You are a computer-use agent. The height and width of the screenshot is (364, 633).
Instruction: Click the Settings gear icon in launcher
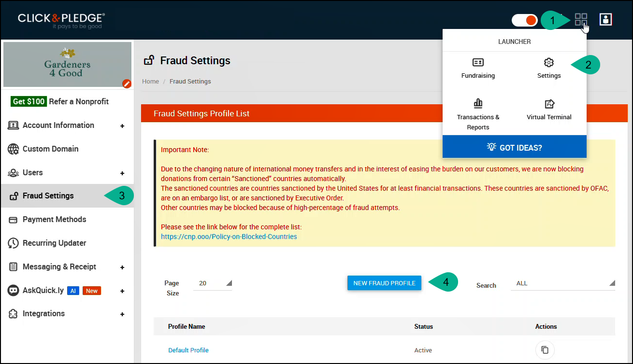pyautogui.click(x=549, y=62)
